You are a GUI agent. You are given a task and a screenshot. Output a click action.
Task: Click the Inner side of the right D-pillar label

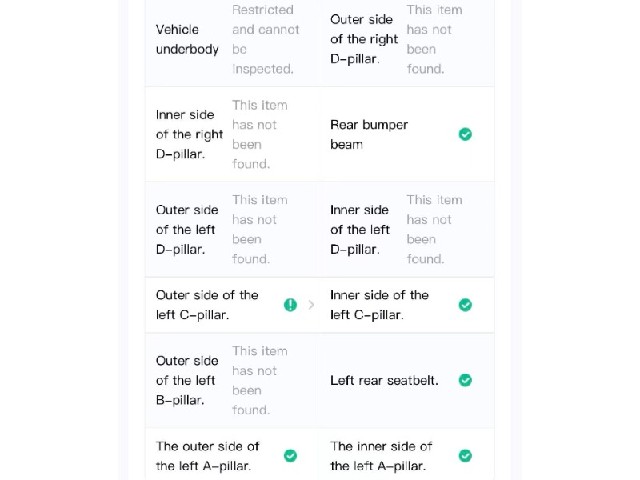point(189,134)
